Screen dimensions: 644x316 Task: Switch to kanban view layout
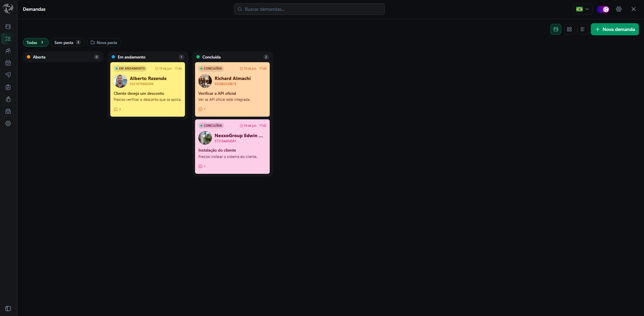[556, 29]
